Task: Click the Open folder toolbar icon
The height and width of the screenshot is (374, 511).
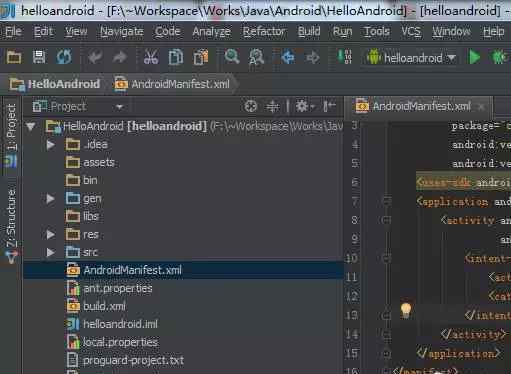Action: [x=14, y=57]
